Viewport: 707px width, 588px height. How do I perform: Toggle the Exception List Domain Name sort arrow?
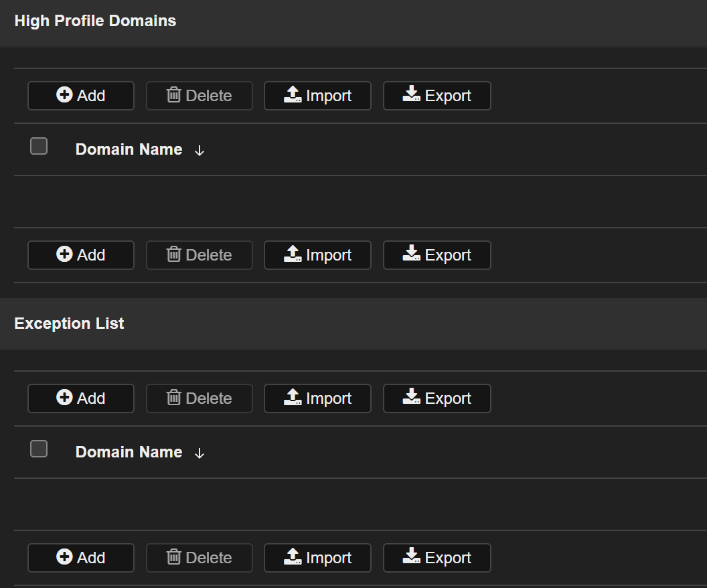(199, 453)
